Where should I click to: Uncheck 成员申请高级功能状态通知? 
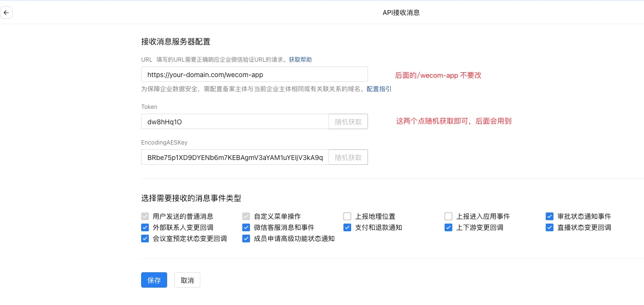coord(246,239)
